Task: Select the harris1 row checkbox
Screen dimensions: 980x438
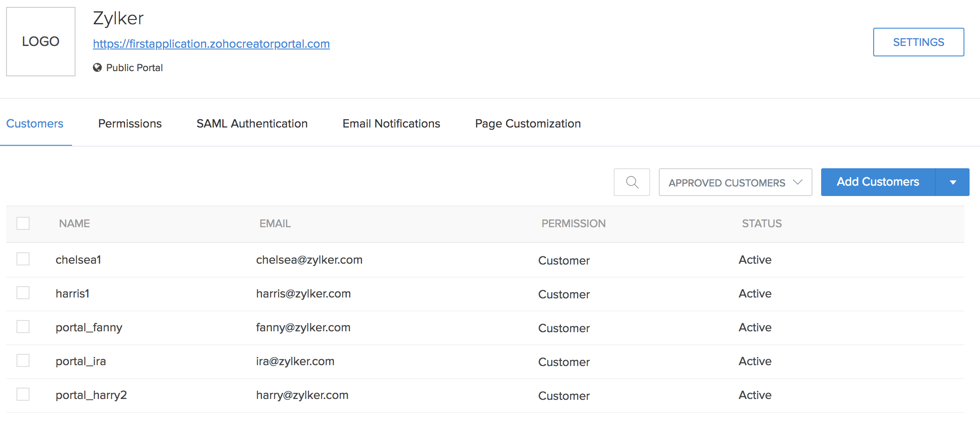Action: [23, 293]
